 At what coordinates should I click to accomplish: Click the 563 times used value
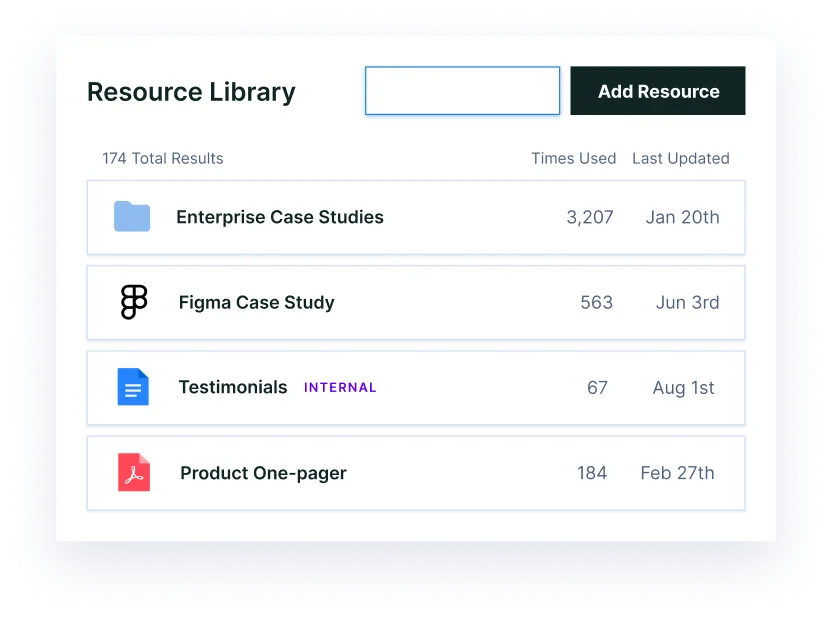(x=597, y=302)
